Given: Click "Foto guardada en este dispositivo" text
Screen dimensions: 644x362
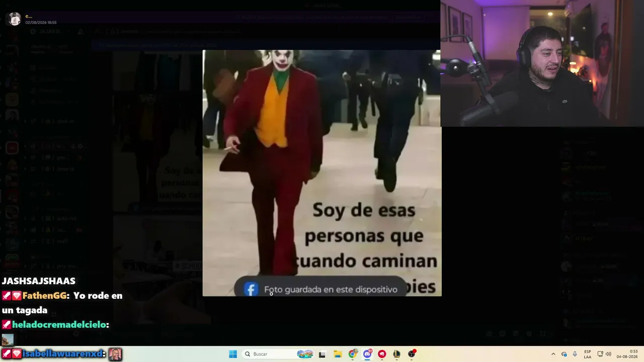Looking at the screenshot, I should 331,290.
